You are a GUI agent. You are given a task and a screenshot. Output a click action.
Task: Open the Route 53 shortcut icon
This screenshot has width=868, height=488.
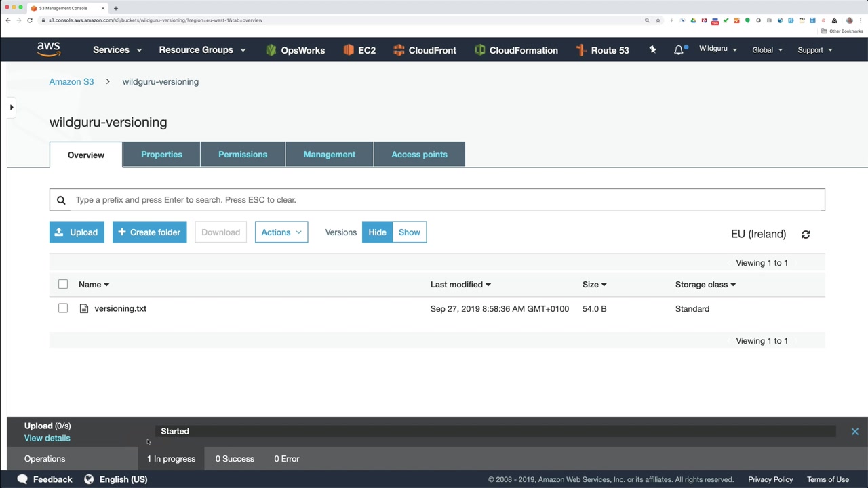click(580, 50)
